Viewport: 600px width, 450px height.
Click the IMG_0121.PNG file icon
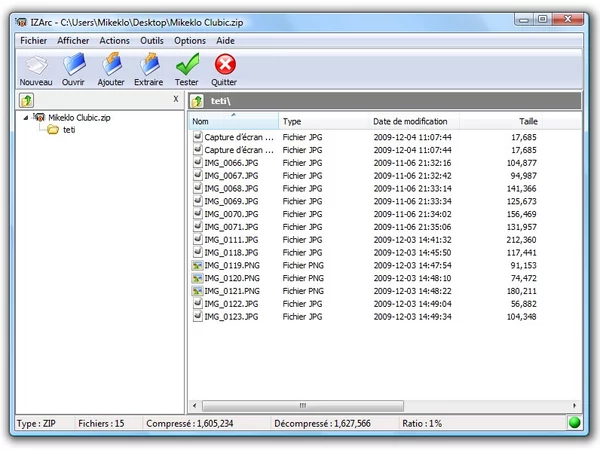click(197, 291)
